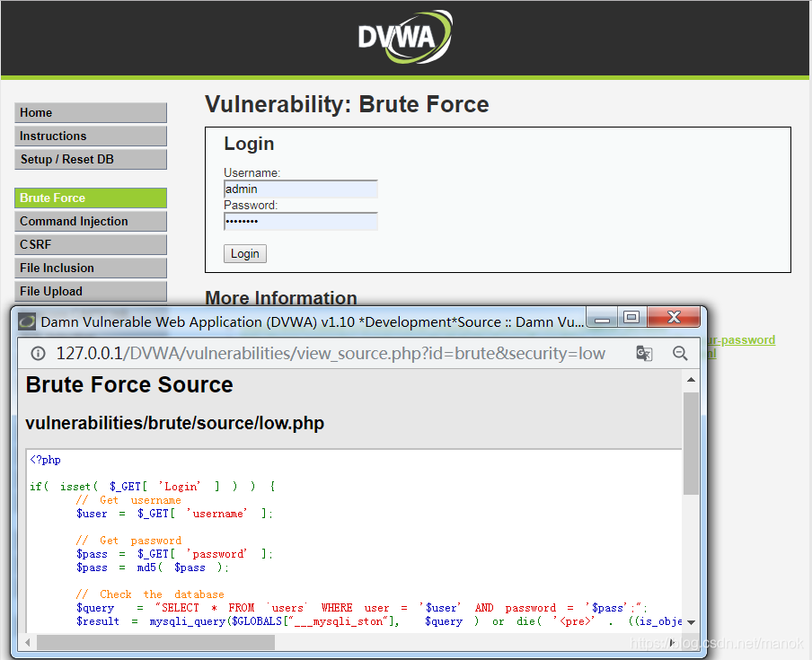The image size is (812, 660).
Task: Open the File Upload page
Action: pyautogui.click(x=91, y=292)
